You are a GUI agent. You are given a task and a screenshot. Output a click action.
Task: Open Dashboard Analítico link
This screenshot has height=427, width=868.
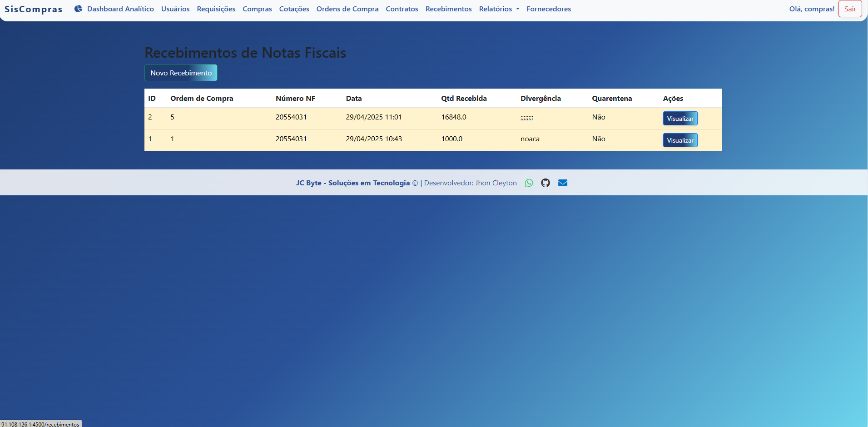coord(120,9)
